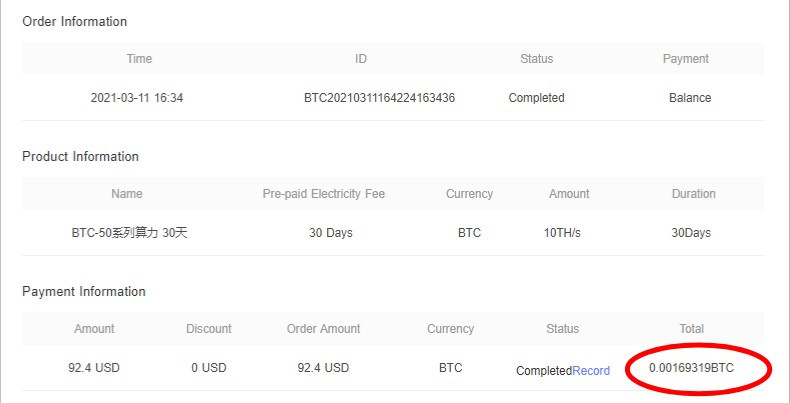790x403 pixels.
Task: Click the 30Days duration value
Action: click(x=691, y=233)
